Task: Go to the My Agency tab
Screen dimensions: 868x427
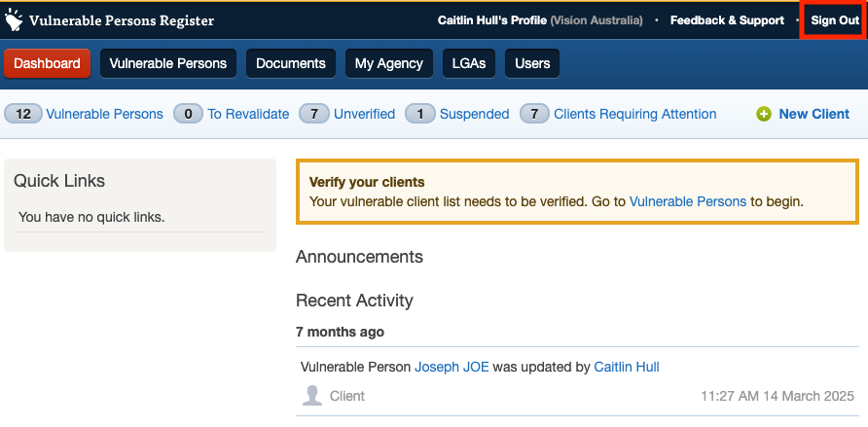Action: 388,63
